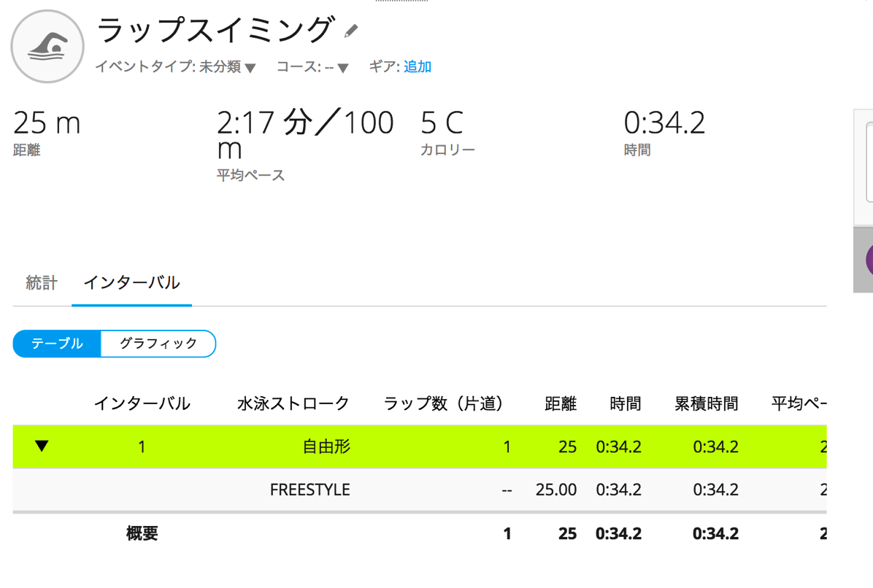Open the コース dropdown arrow
This screenshot has height=588, width=873.
click(343, 68)
